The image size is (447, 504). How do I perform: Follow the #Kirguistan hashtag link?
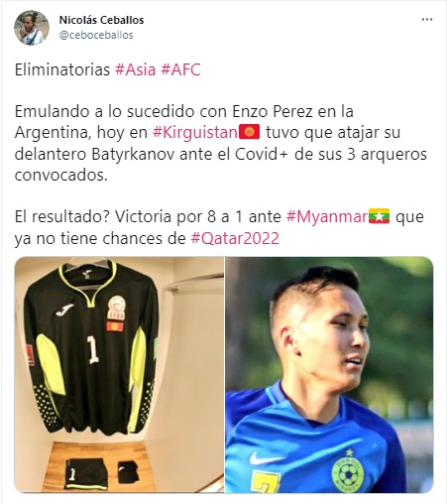tap(195, 132)
